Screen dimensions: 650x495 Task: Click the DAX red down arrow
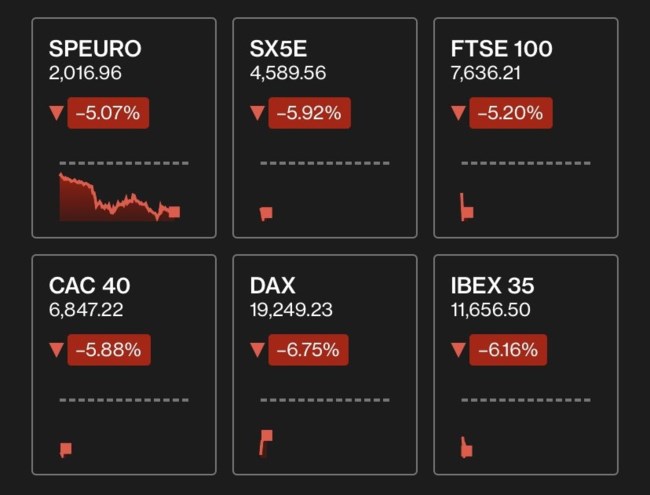click(x=257, y=351)
